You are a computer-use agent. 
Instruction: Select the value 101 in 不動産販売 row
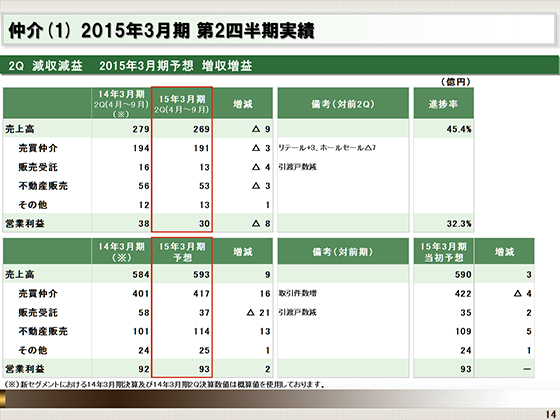(x=141, y=331)
